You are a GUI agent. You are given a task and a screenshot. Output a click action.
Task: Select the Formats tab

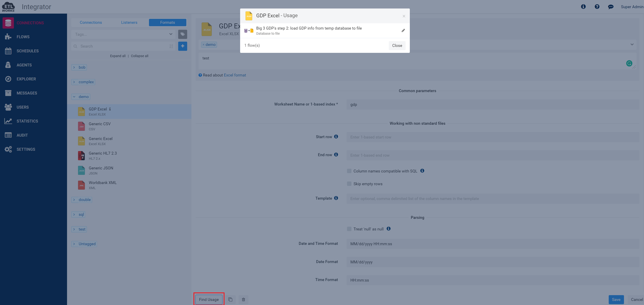coord(167,23)
